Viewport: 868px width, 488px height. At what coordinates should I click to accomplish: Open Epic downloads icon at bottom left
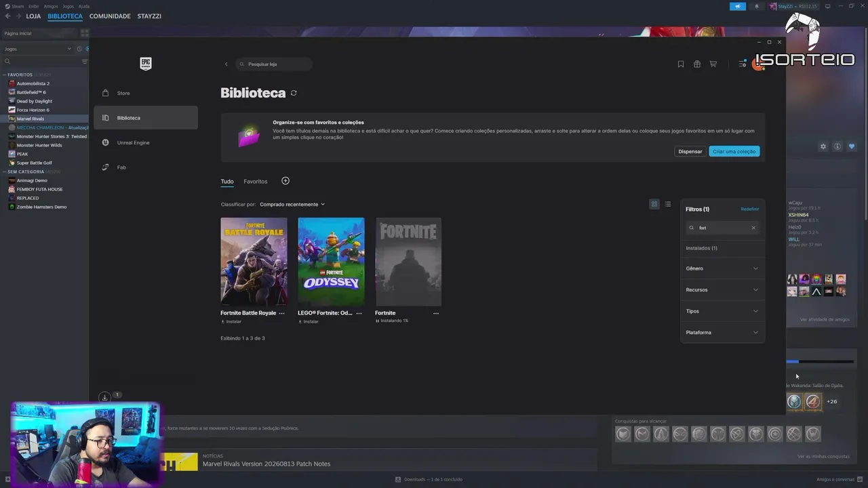click(104, 397)
